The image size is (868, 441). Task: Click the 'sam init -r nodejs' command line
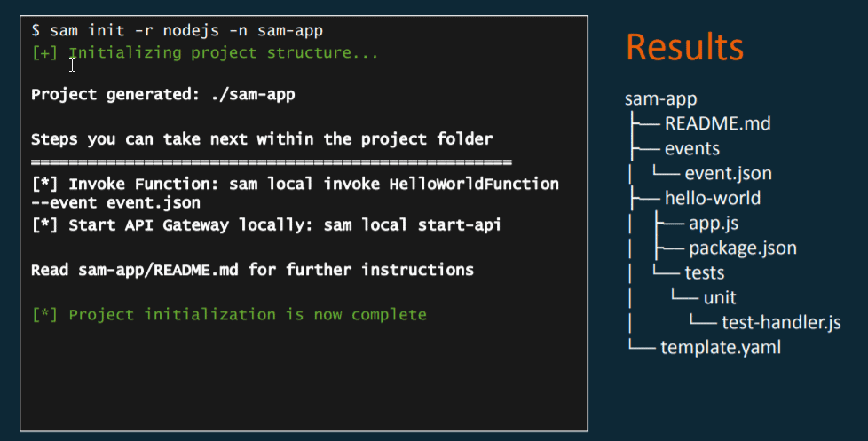[x=178, y=31]
